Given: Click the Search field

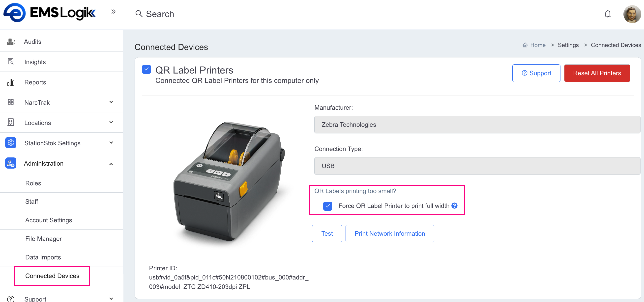Looking at the screenshot, I should point(160,14).
